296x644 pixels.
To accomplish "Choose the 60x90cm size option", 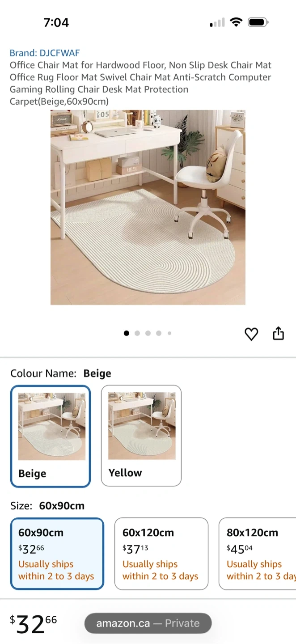I will point(57,554).
